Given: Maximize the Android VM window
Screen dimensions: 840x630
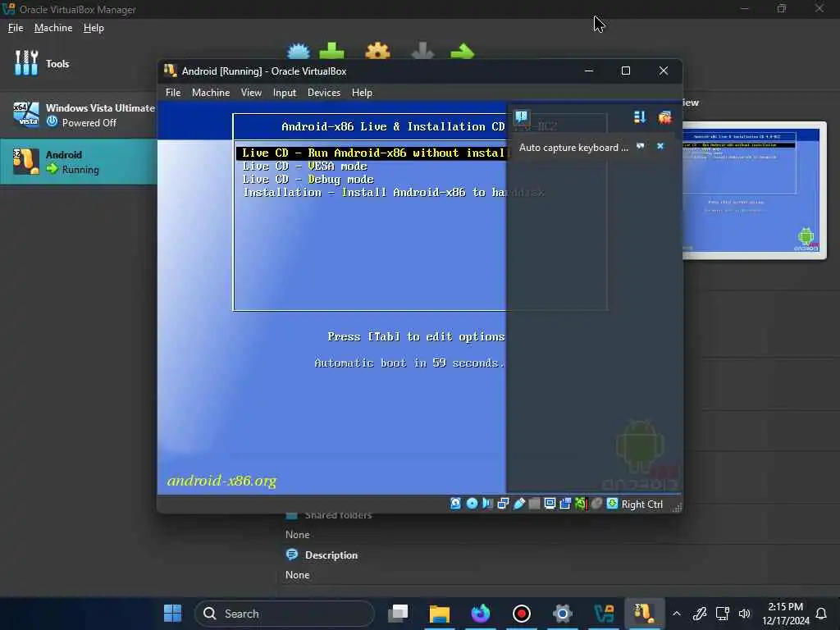Looking at the screenshot, I should coord(626,71).
